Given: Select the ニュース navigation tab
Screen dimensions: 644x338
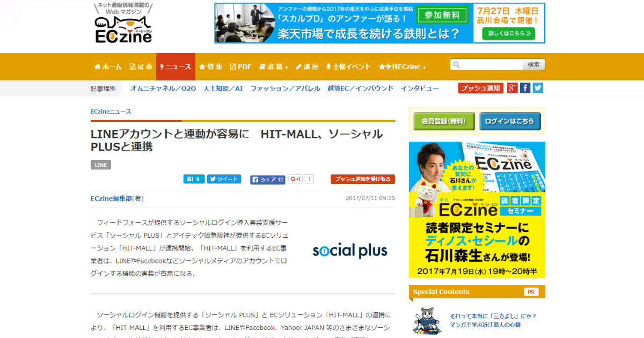Looking at the screenshot, I should point(175,67).
